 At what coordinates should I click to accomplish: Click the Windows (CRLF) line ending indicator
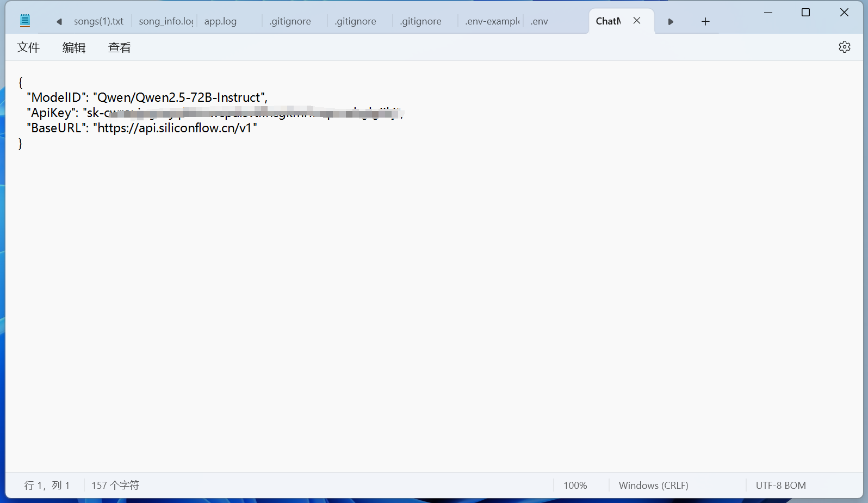point(653,486)
